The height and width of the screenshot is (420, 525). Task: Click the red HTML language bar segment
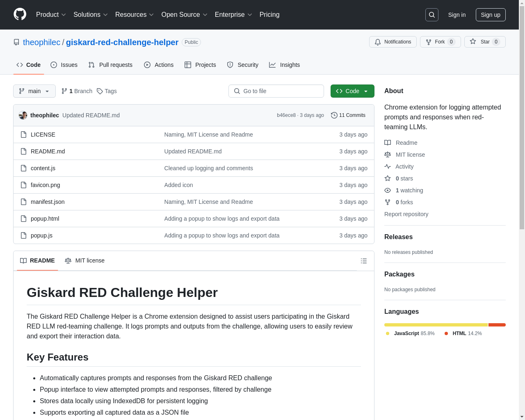tap(497, 325)
